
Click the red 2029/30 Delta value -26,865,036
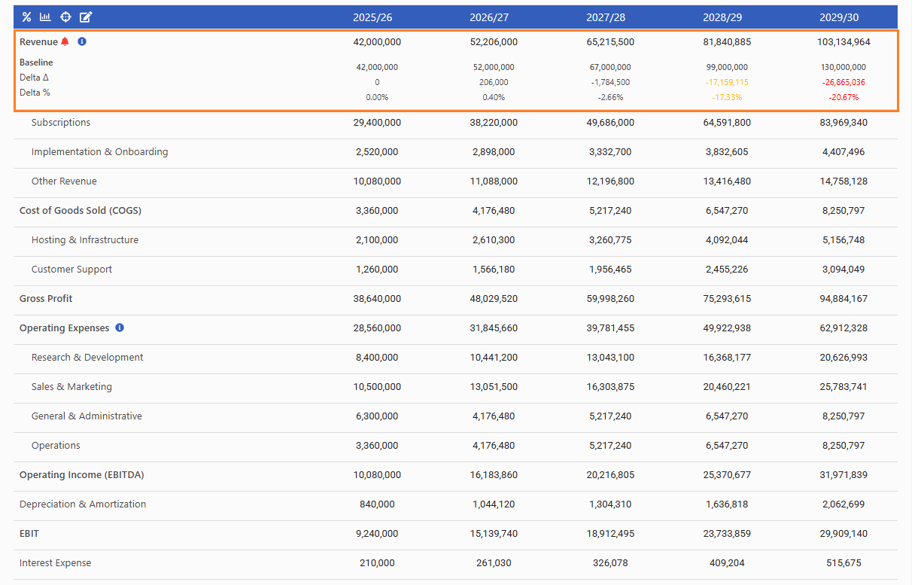pos(843,82)
